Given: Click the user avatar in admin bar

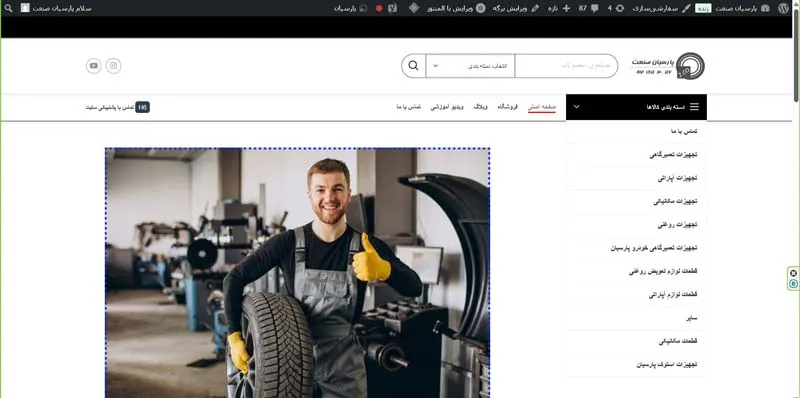Looking at the screenshot, I should [25, 8].
